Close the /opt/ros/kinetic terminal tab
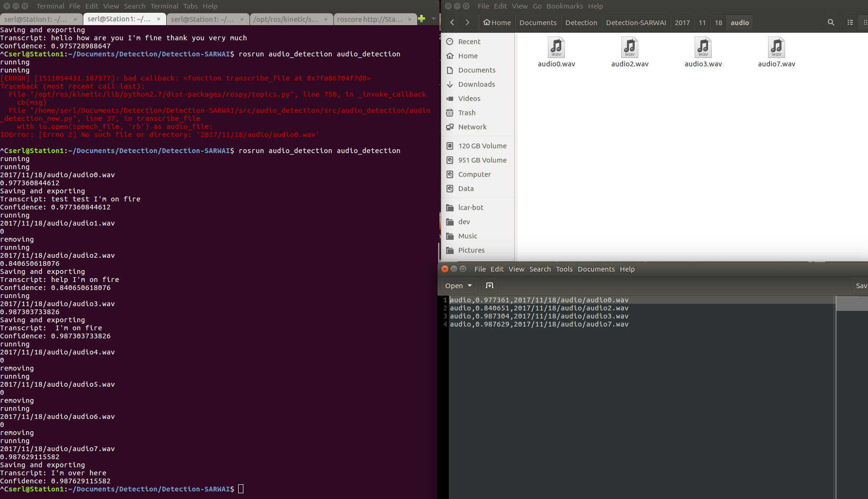The height and width of the screenshot is (499, 868). pos(326,19)
